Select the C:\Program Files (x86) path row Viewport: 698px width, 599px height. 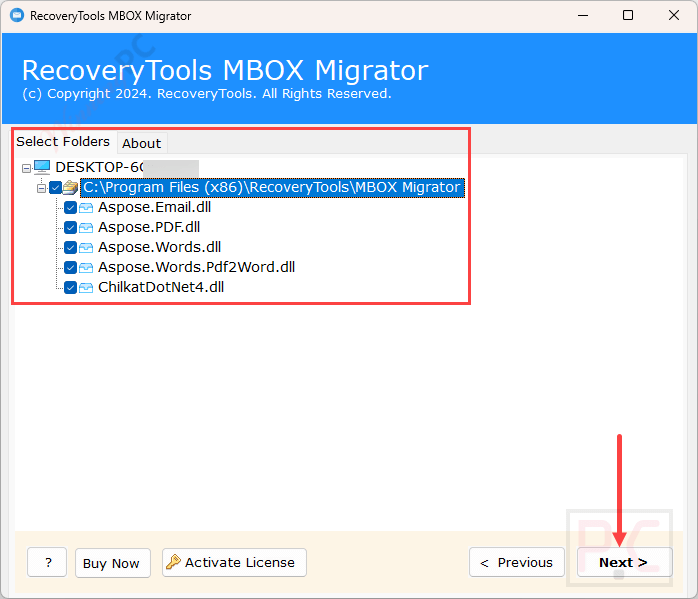[x=272, y=187]
